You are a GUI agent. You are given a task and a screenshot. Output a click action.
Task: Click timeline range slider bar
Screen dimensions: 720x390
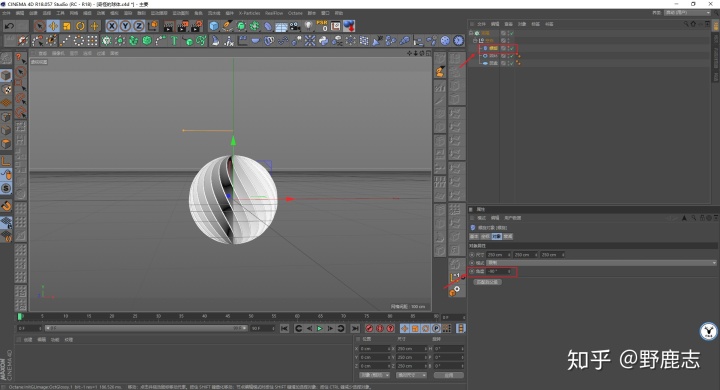[146, 328]
